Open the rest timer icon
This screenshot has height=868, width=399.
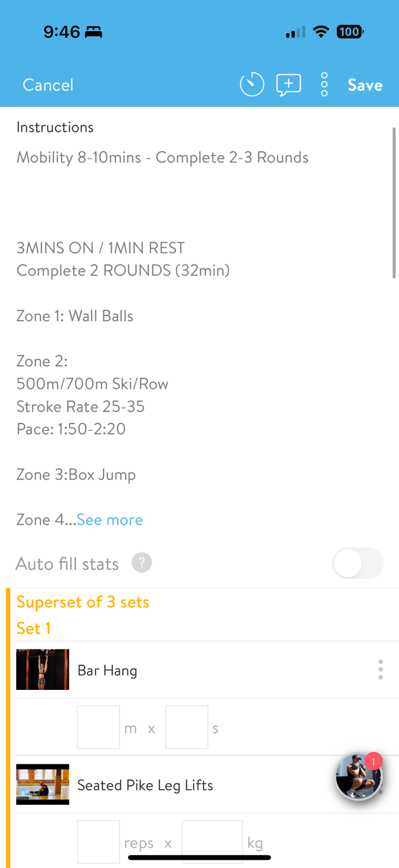tap(252, 85)
